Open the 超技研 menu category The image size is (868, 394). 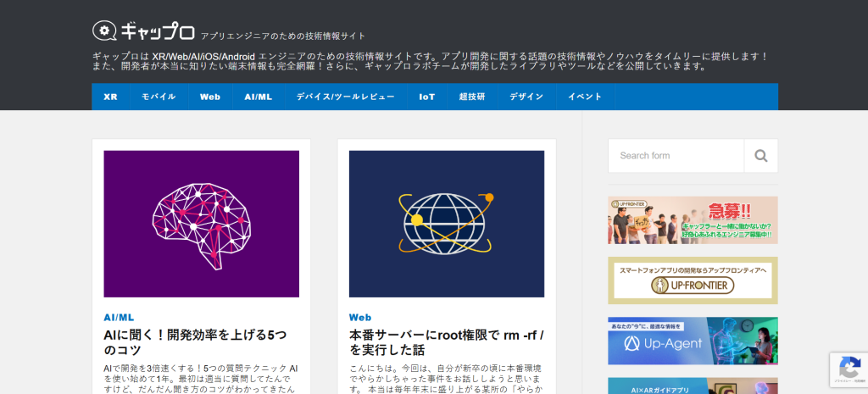tap(472, 97)
